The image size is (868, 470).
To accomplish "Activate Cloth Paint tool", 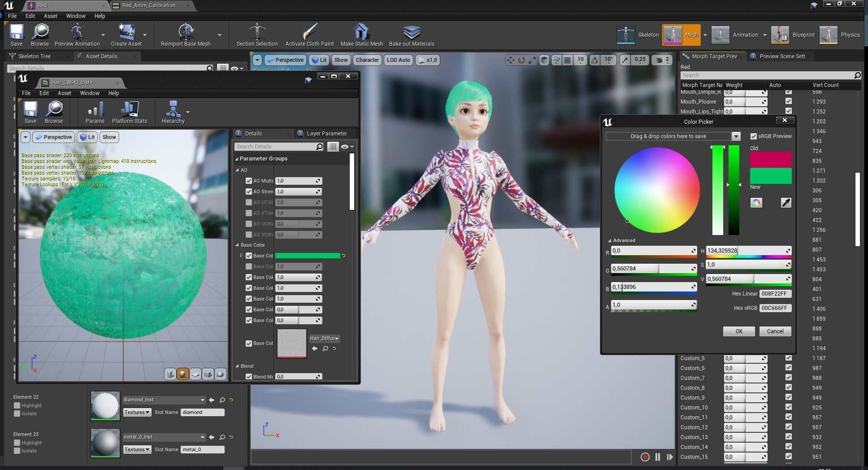I will [309, 35].
